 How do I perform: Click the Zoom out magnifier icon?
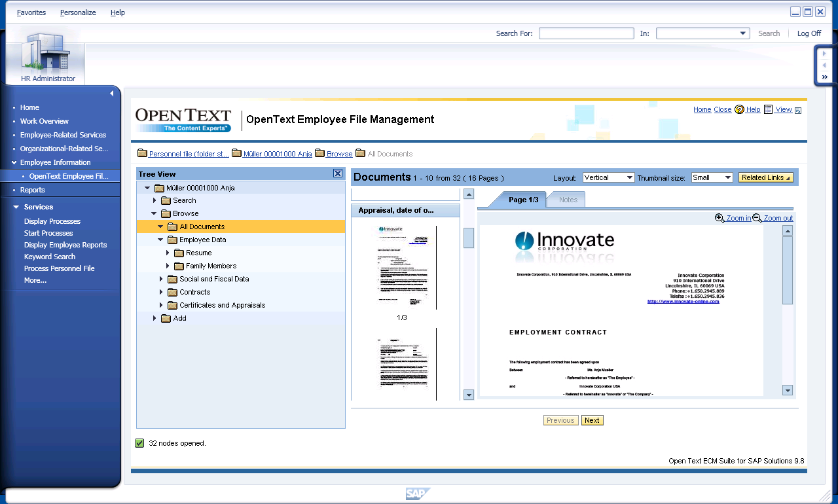757,218
